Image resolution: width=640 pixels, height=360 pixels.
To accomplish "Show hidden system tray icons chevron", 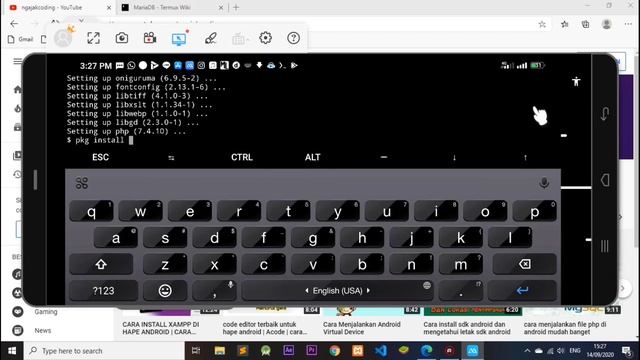I will (x=527, y=351).
